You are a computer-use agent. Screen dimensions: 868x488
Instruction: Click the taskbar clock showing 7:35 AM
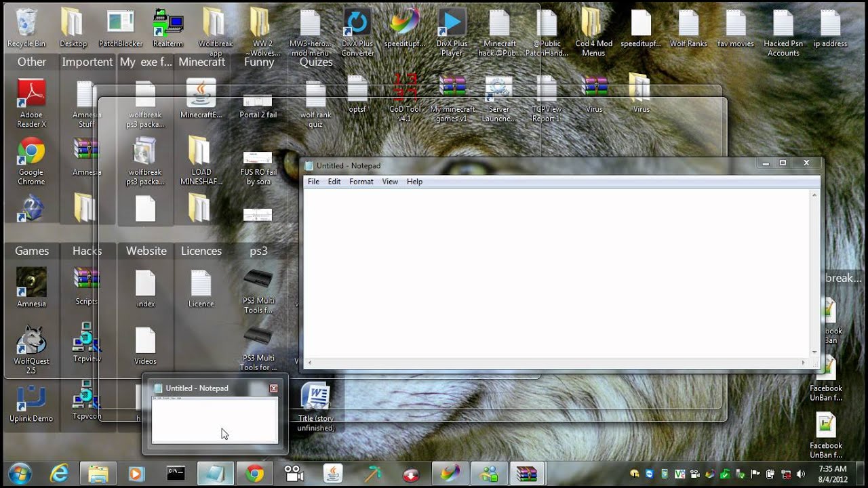pyautogui.click(x=832, y=473)
